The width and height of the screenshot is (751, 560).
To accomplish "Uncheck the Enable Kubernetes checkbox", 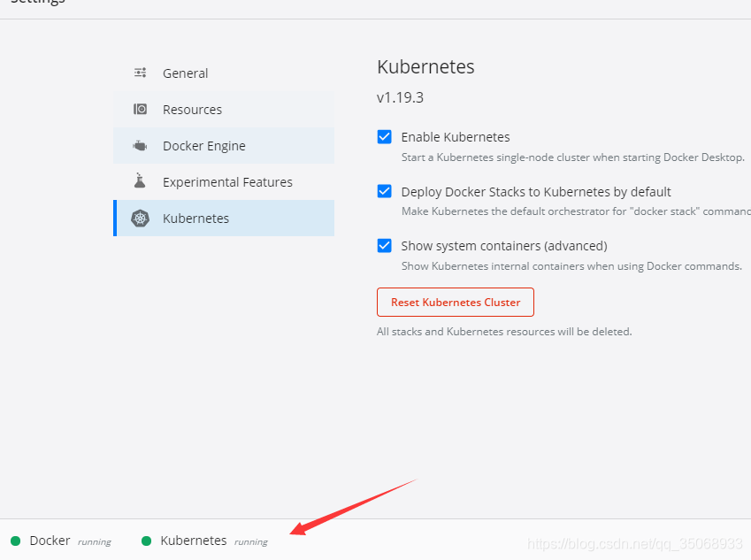I will pos(384,137).
